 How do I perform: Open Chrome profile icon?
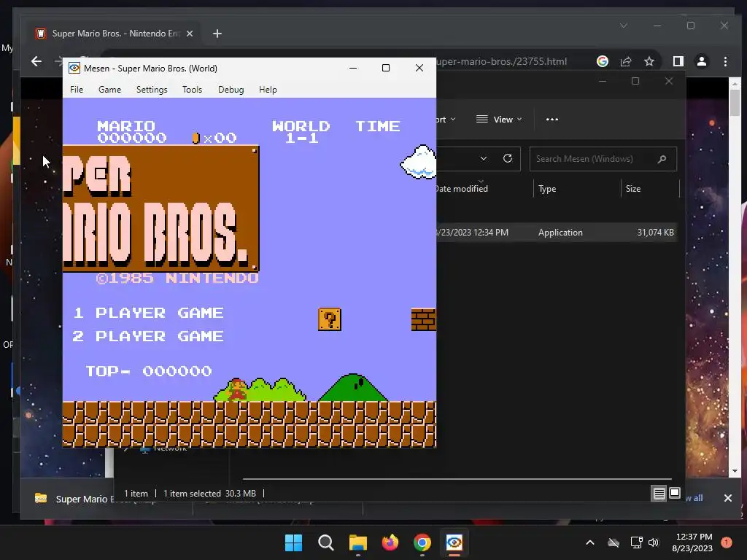pyautogui.click(x=702, y=61)
